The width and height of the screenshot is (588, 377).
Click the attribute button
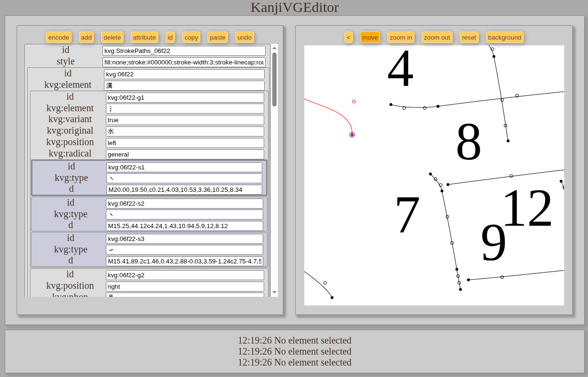[144, 37]
